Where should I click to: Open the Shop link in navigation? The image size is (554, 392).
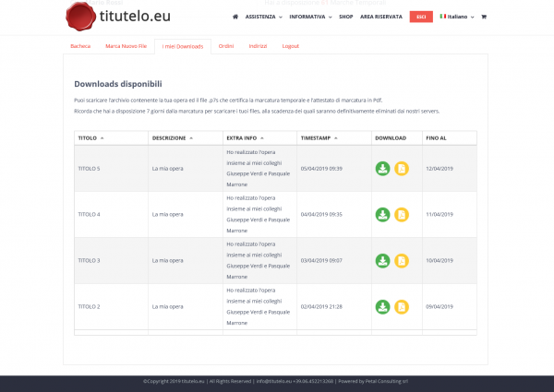pos(346,17)
